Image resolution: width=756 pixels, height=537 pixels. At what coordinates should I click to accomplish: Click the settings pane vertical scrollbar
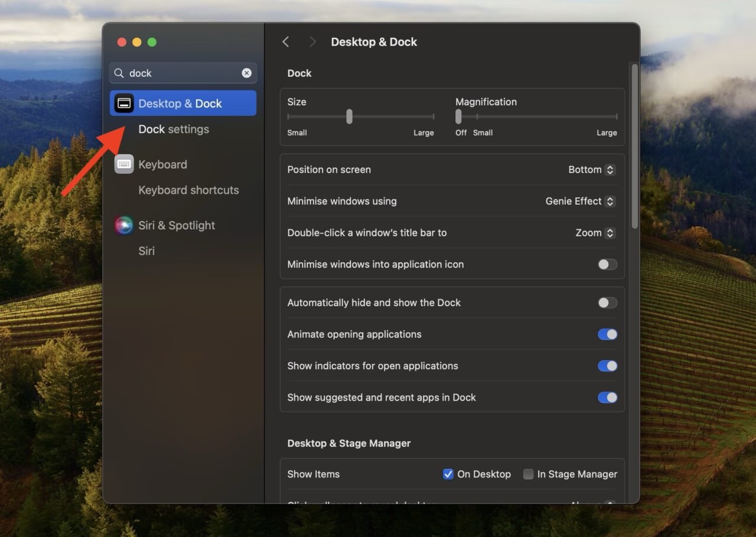pyautogui.click(x=635, y=146)
